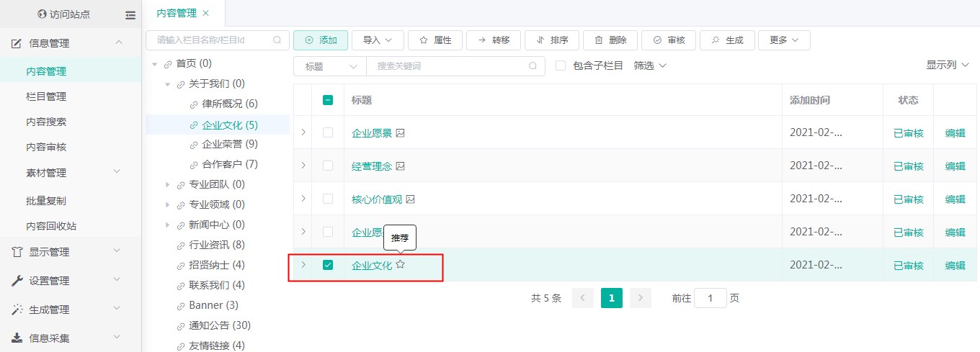This screenshot has height=352, width=980.
Task: Toggle the select-all header checkbox
Action: tap(328, 100)
